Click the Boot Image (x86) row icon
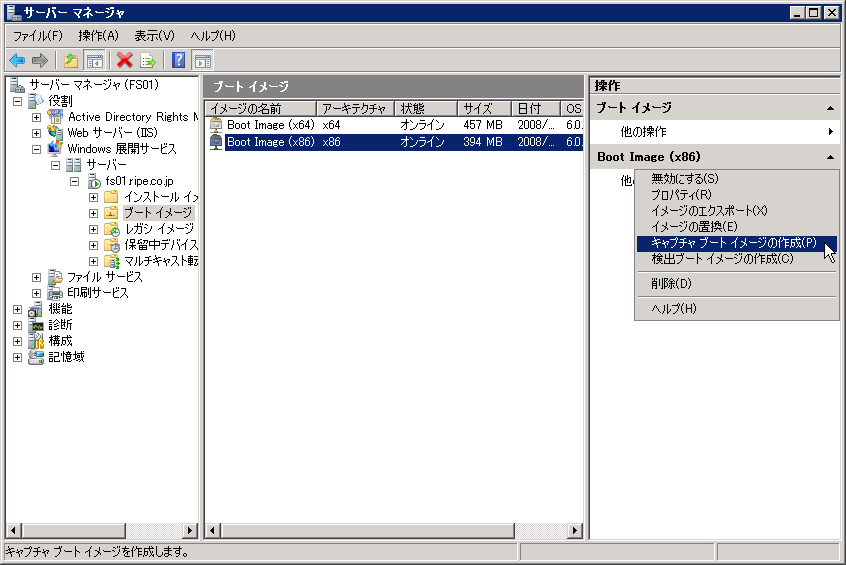The width and height of the screenshot is (846, 565). 216,142
